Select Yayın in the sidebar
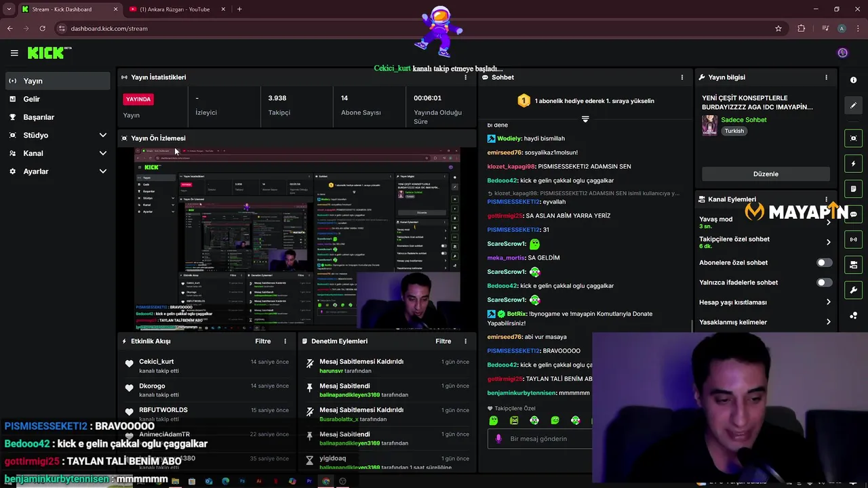 click(x=58, y=81)
